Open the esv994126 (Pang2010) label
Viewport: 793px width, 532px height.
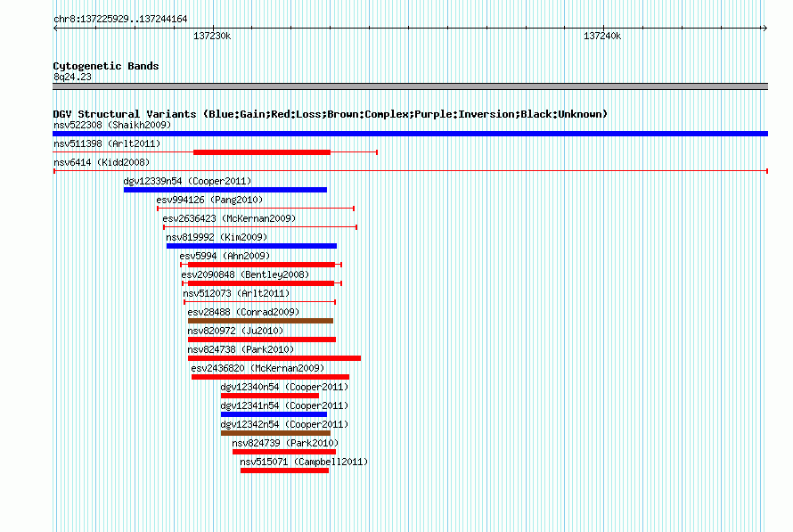[209, 200]
